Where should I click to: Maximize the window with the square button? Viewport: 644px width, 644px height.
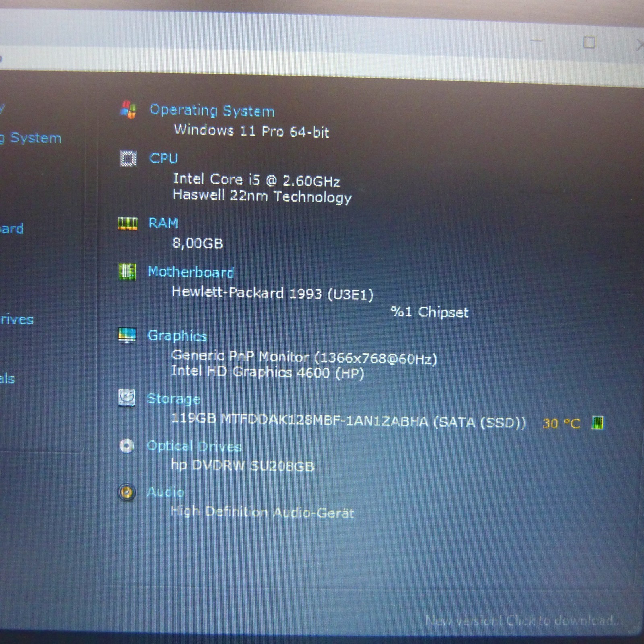[x=589, y=42]
